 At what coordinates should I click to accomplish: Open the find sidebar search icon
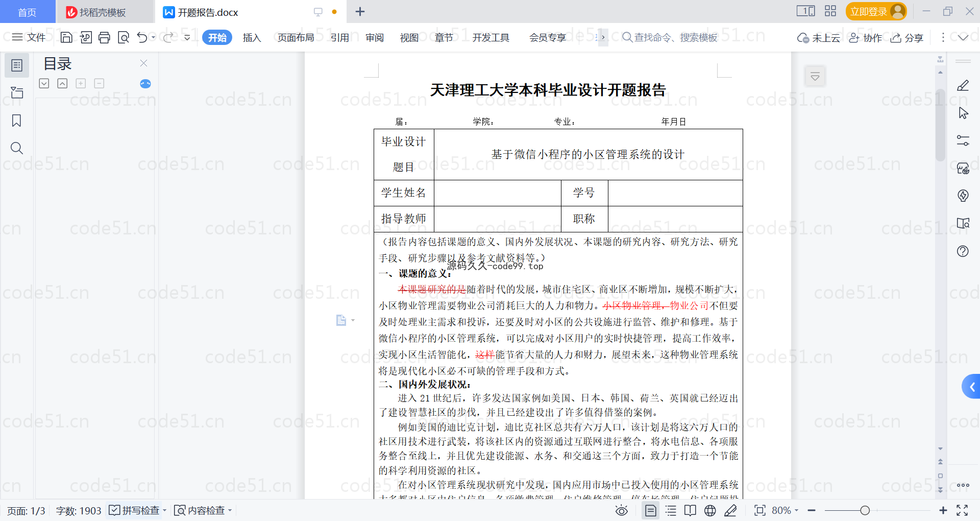click(x=17, y=148)
